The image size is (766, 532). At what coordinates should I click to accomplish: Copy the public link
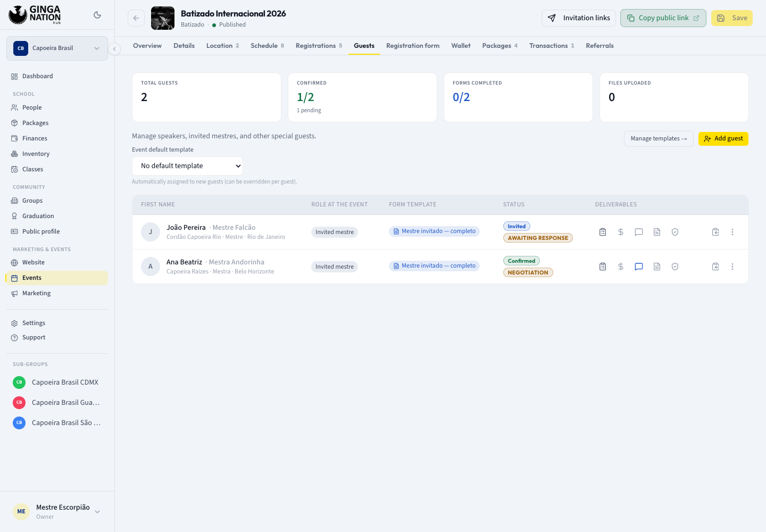pos(663,18)
